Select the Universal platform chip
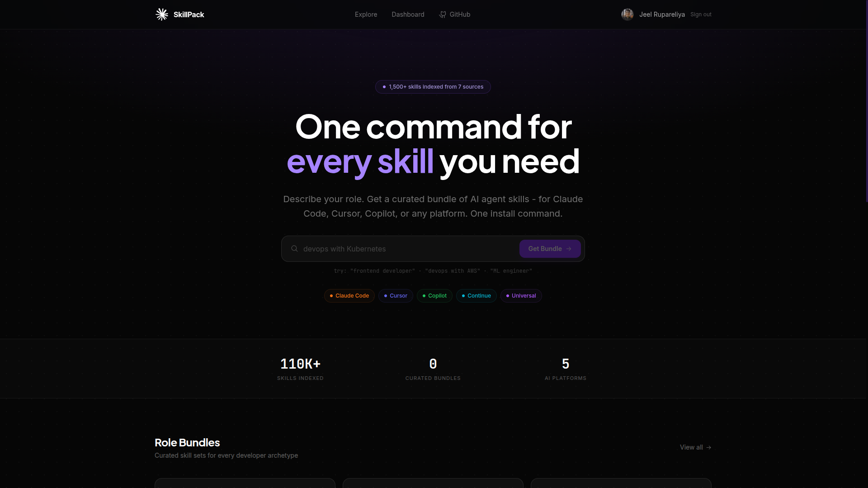Viewport: 868px width, 488px height. [521, 296]
